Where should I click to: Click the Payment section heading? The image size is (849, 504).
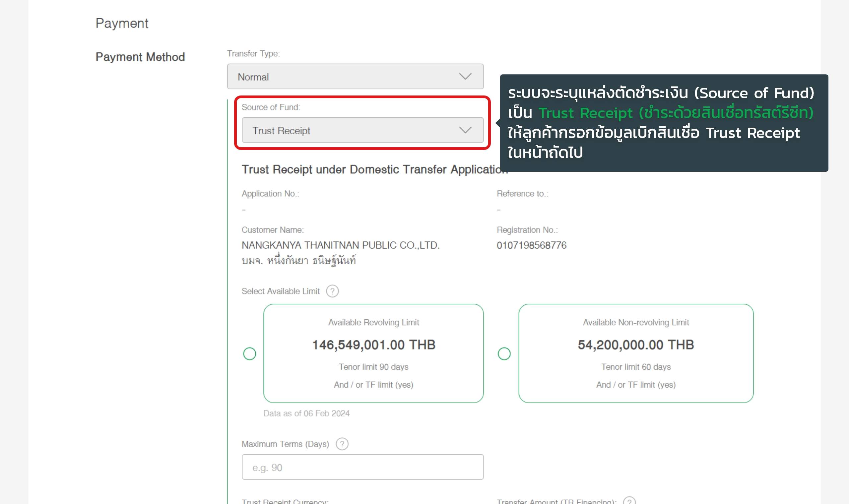click(122, 23)
